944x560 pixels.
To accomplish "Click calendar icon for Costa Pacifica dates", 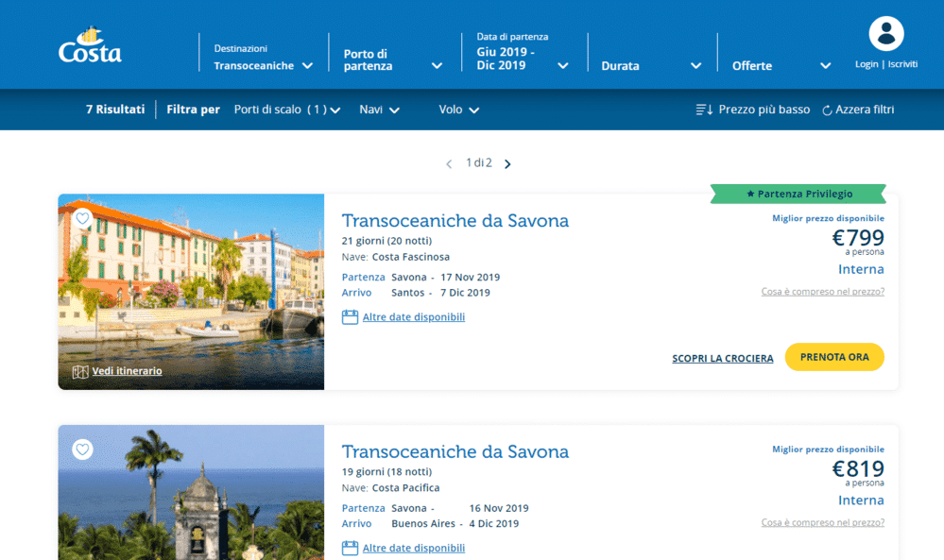I will click(x=350, y=548).
